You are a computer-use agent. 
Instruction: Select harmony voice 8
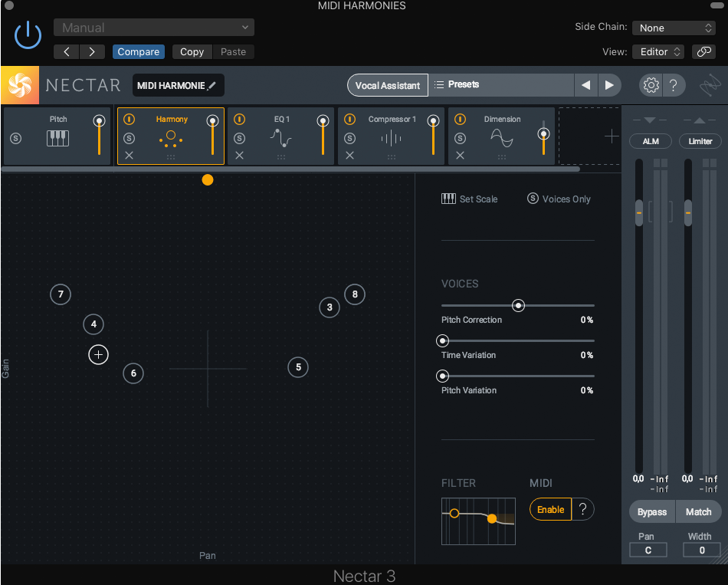(x=355, y=294)
